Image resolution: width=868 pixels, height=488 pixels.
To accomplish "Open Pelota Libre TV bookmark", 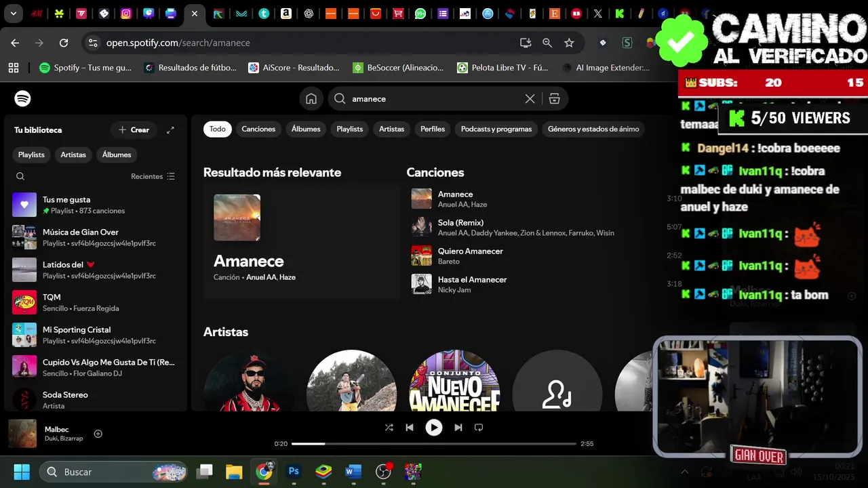I will (x=502, y=68).
